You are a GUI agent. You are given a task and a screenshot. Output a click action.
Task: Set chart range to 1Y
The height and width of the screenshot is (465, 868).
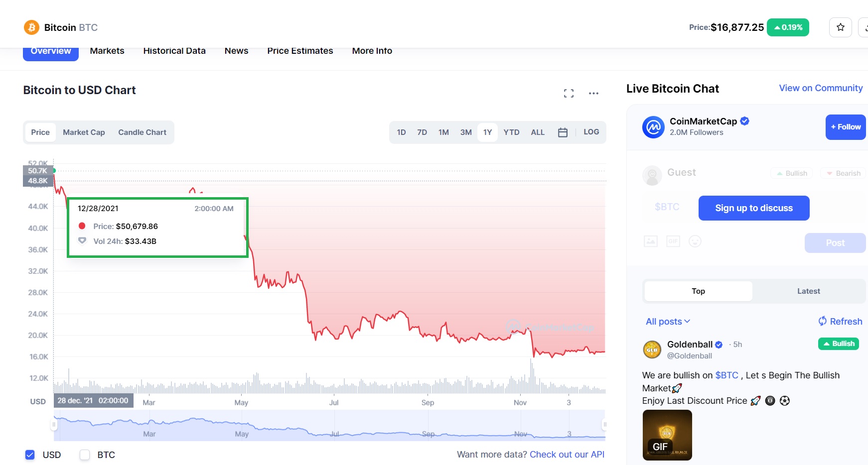point(487,132)
